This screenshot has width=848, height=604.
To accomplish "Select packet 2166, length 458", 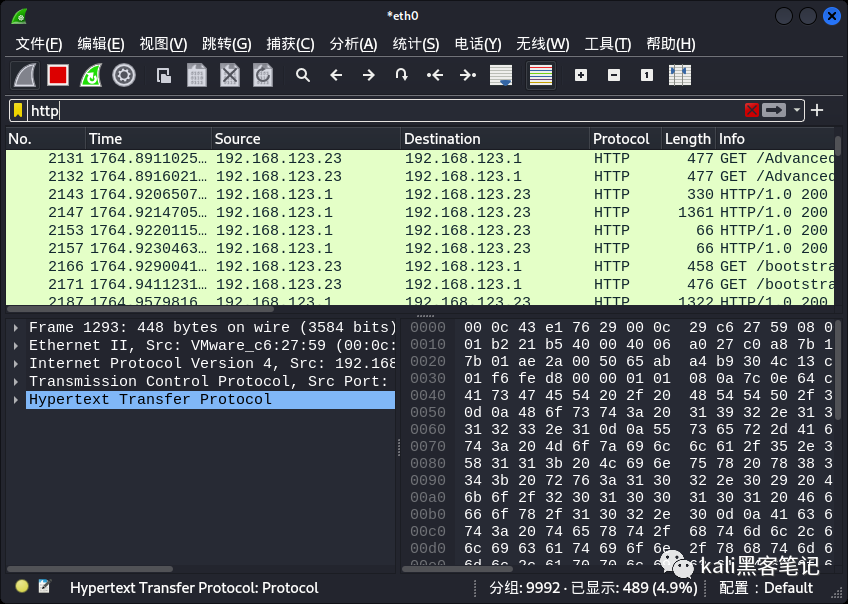I will pos(420,267).
